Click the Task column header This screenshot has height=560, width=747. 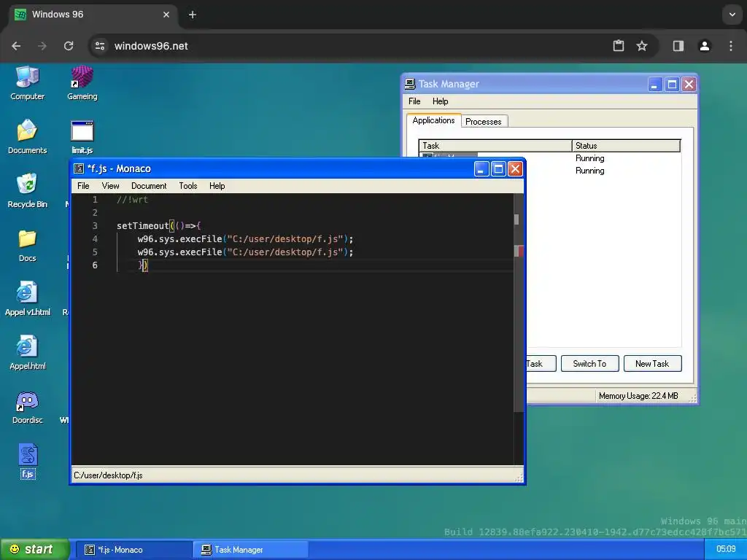click(495, 146)
